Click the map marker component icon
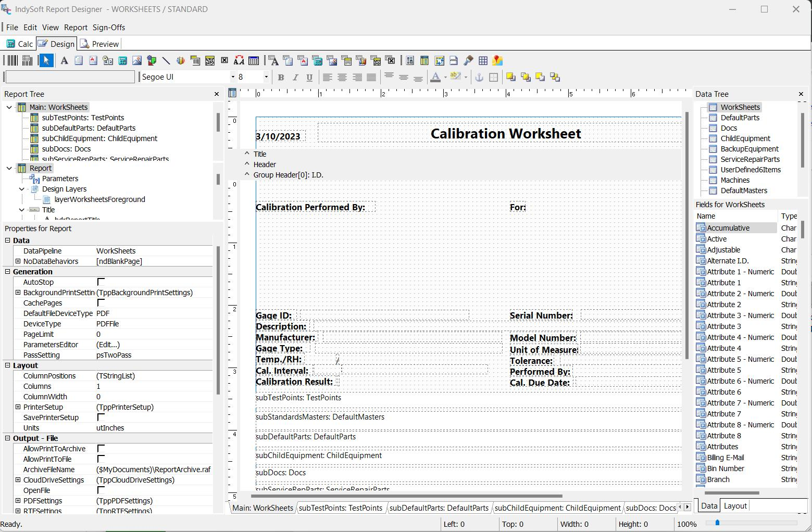 point(497,61)
